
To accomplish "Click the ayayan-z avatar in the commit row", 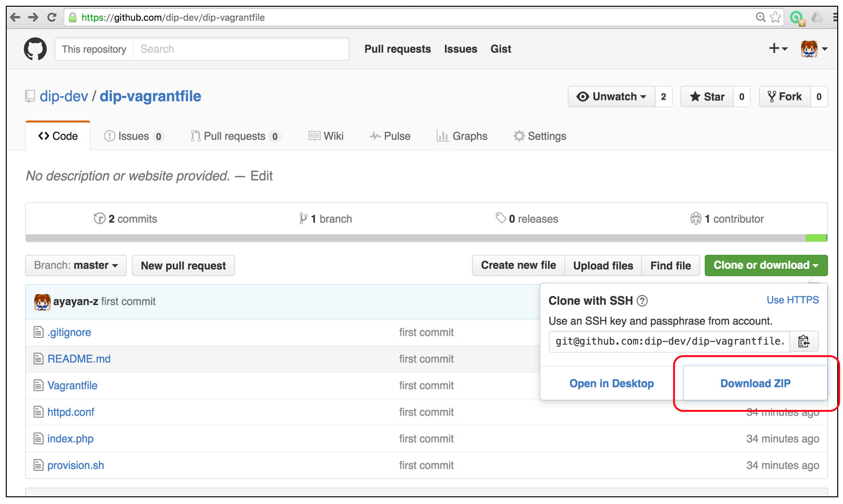I will click(42, 302).
